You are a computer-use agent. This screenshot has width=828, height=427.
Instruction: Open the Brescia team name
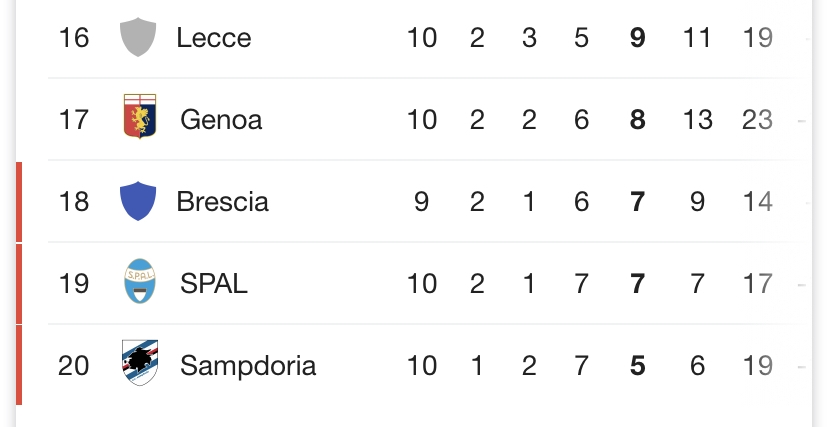click(222, 202)
